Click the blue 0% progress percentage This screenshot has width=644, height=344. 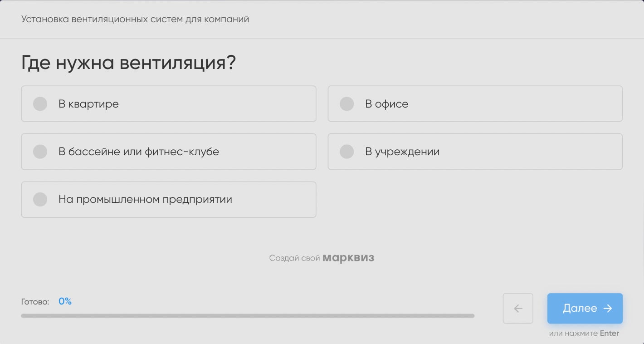65,301
